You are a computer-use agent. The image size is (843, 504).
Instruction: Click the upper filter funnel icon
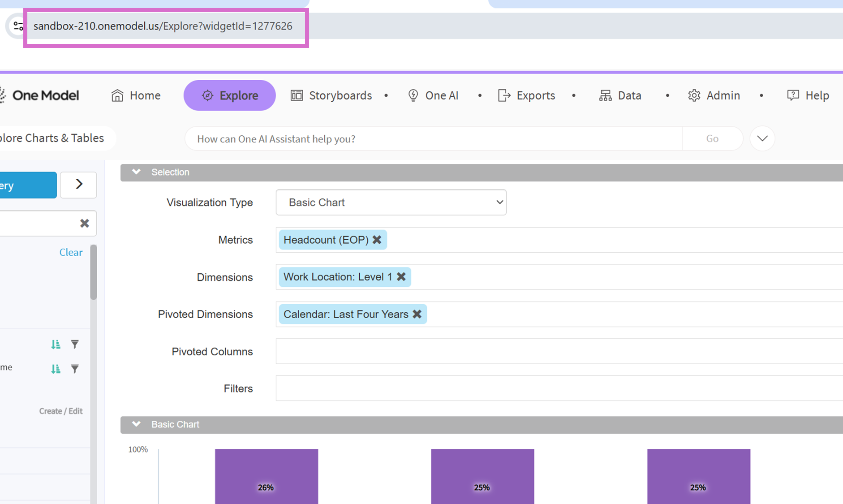(x=75, y=344)
